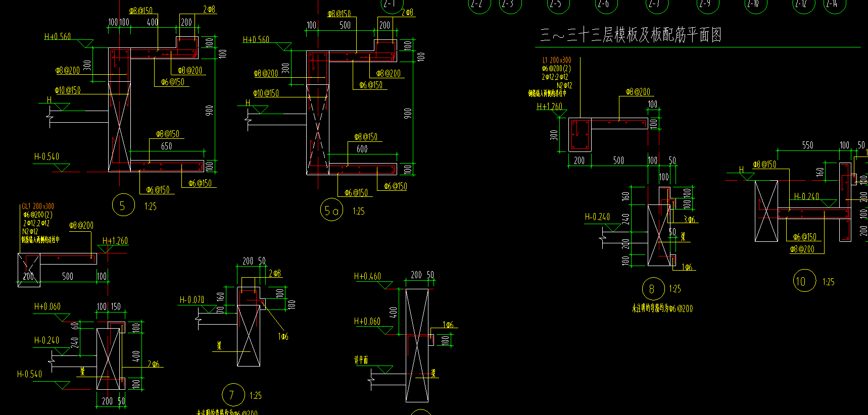This screenshot has width=868, height=415.
Task: Click the orange L1 200x300 beam label
Action: click(557, 60)
